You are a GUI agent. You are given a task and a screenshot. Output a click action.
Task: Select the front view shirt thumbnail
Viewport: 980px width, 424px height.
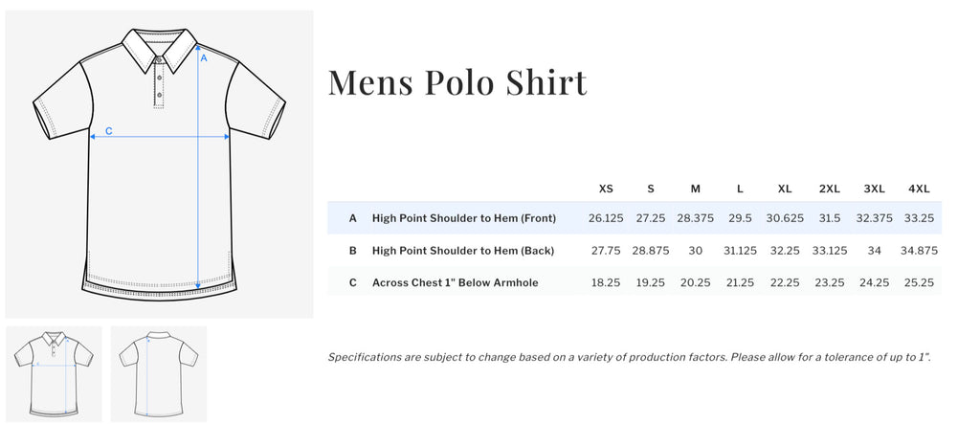click(54, 374)
